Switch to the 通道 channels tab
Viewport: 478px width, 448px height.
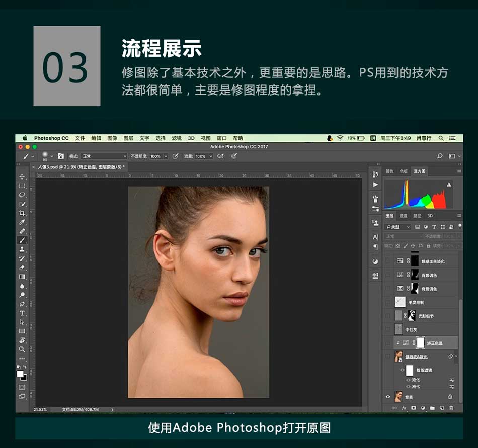(403, 216)
